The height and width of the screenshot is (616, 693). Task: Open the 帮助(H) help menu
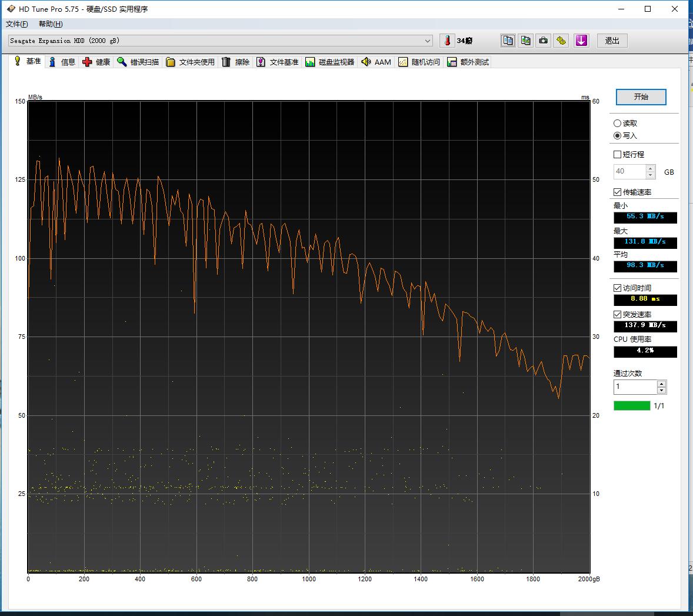(x=51, y=24)
